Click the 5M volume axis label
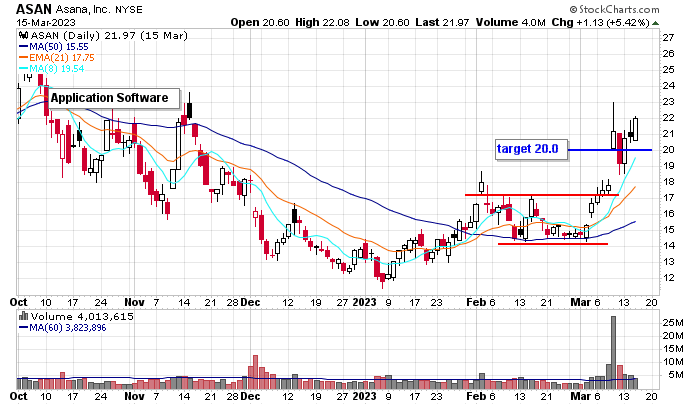 point(675,375)
